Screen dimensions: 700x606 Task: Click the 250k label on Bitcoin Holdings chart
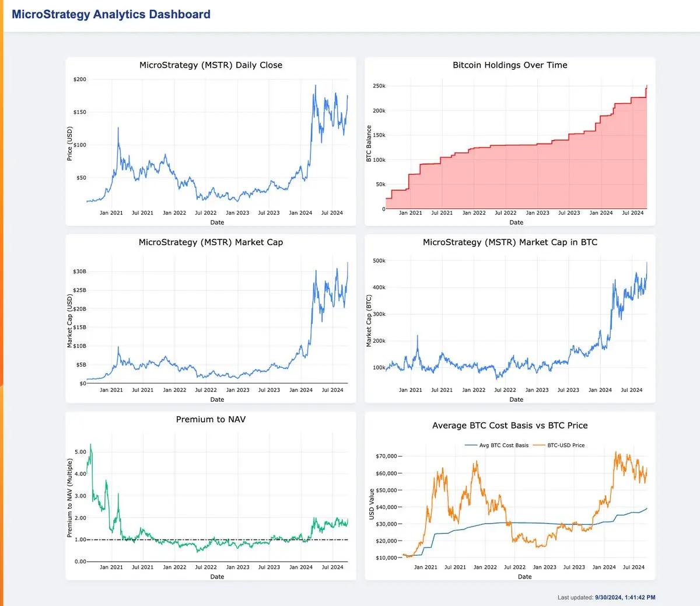click(x=379, y=86)
